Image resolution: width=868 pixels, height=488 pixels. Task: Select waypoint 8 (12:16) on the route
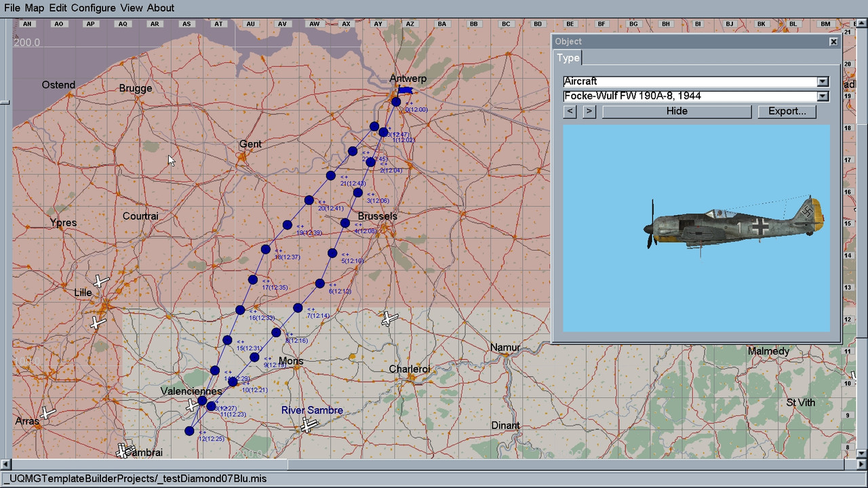[x=276, y=332]
